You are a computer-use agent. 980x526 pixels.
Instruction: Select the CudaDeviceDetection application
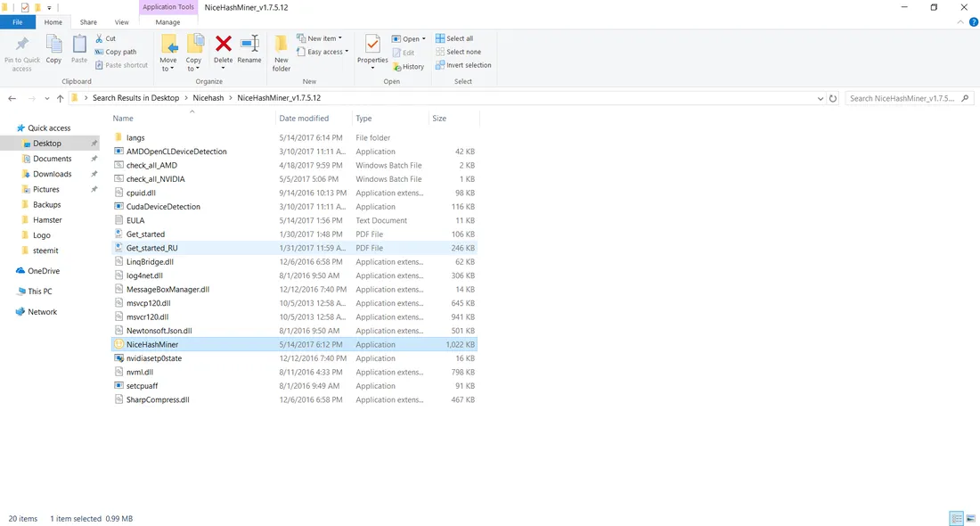294,207
